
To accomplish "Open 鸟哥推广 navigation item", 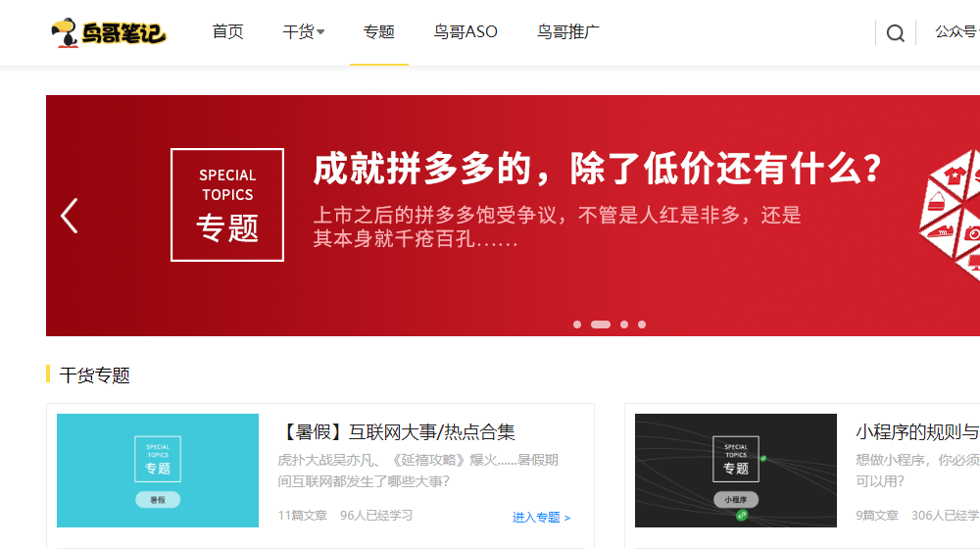I will pyautogui.click(x=568, y=31).
